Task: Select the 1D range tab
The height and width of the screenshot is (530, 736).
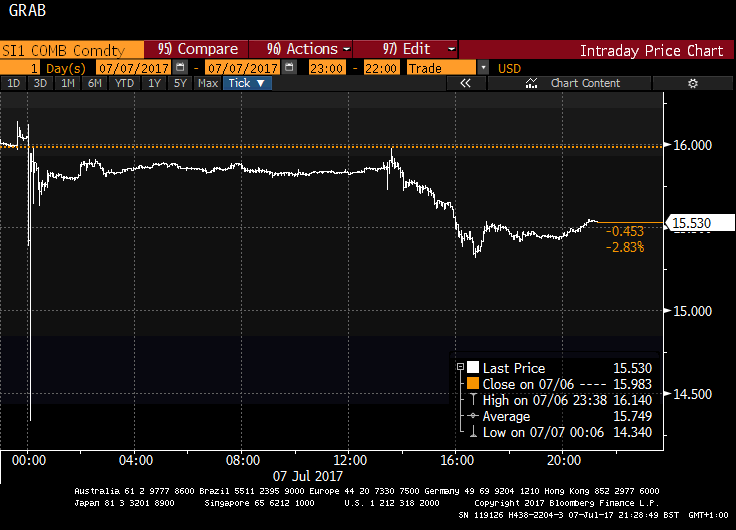Action: [14, 83]
